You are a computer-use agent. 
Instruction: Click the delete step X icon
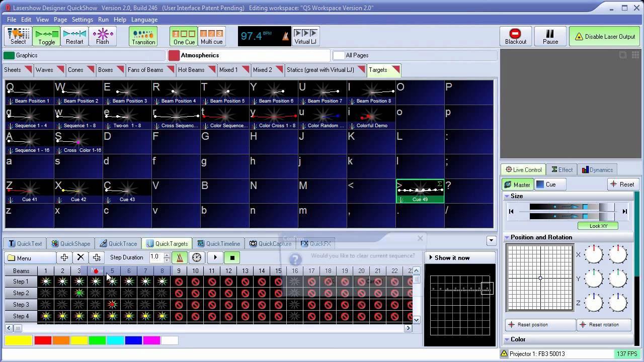pos(80,257)
